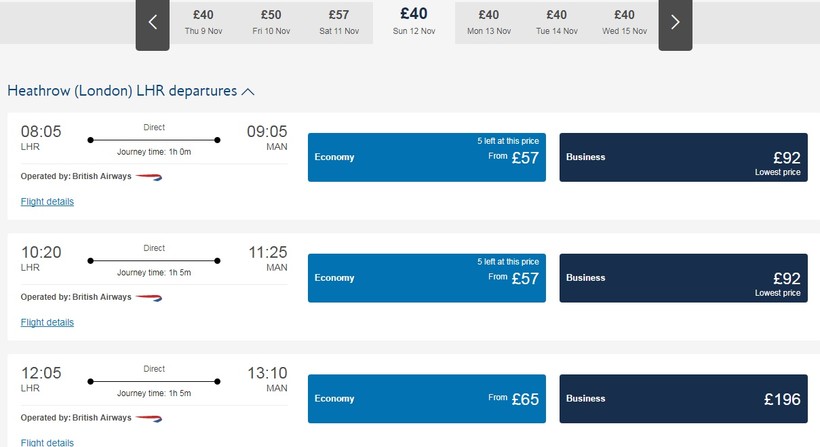Screen dimensions: 820x447
Task: Select Thu 9 Nov £40 date tab
Action: [x=203, y=22]
